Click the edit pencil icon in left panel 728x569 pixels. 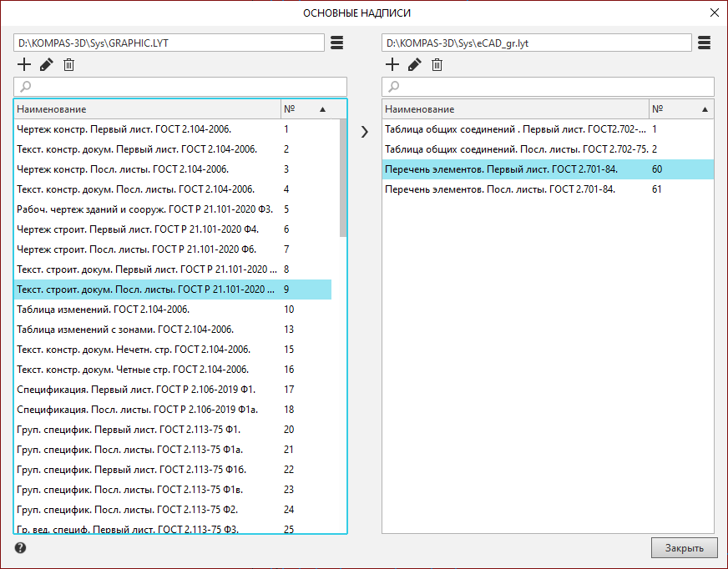tap(46, 65)
